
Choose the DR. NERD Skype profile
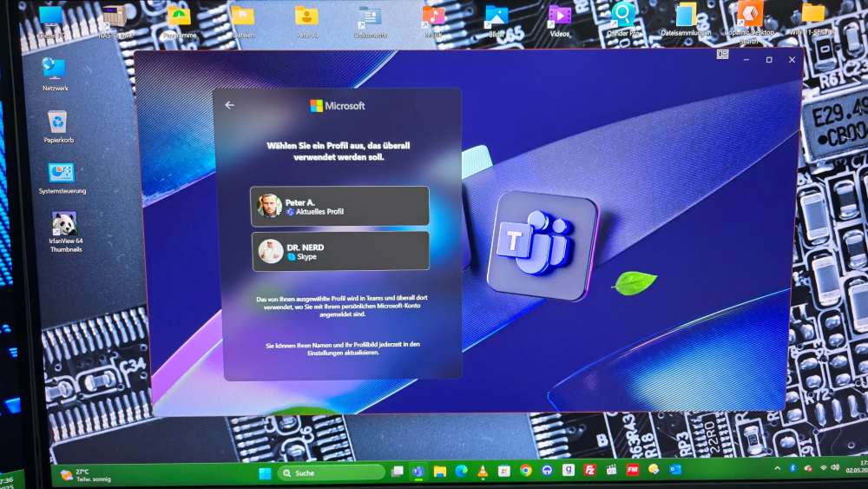coord(340,251)
